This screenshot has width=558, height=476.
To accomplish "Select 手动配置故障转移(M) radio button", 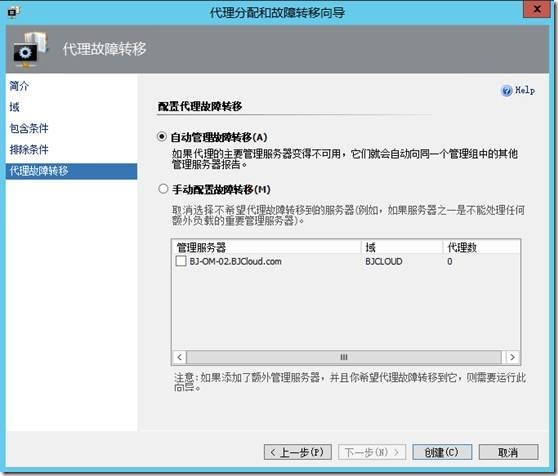I will pyautogui.click(x=163, y=189).
